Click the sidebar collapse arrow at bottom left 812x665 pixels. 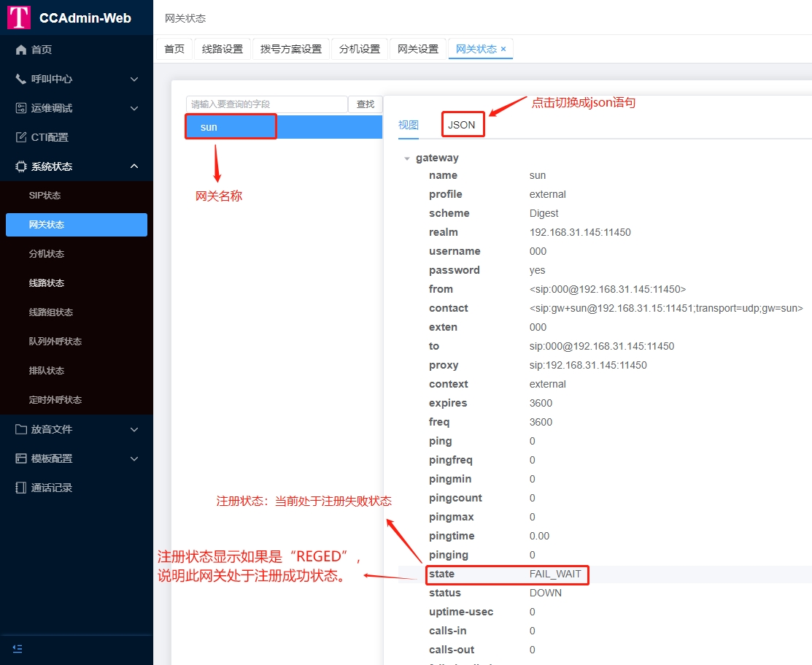click(x=18, y=648)
